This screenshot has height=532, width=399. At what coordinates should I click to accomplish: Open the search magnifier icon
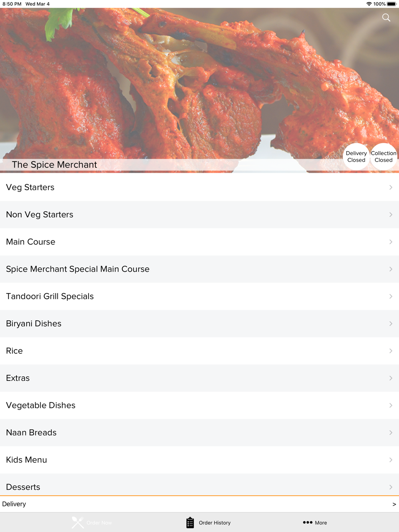(386, 18)
